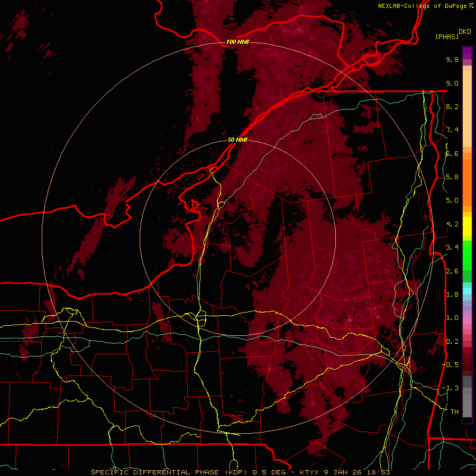This screenshot has width=476, height=476.
Task: Click the 1.8 value on color scale
Action: (452, 295)
